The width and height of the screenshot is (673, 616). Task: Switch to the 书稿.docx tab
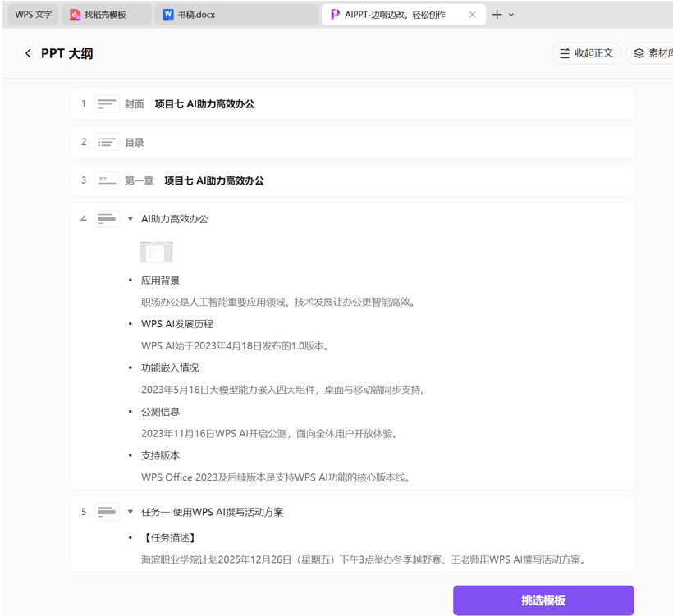click(236, 15)
